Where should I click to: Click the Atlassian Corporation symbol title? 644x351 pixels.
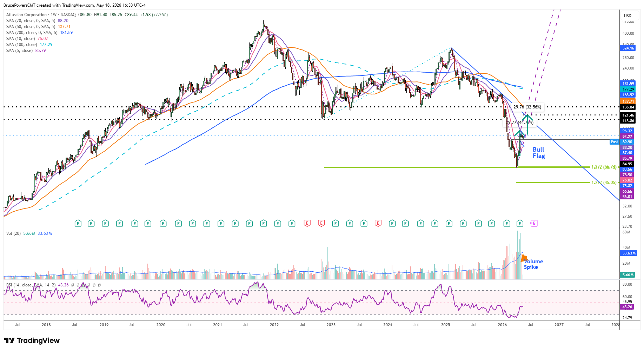tap(26, 15)
